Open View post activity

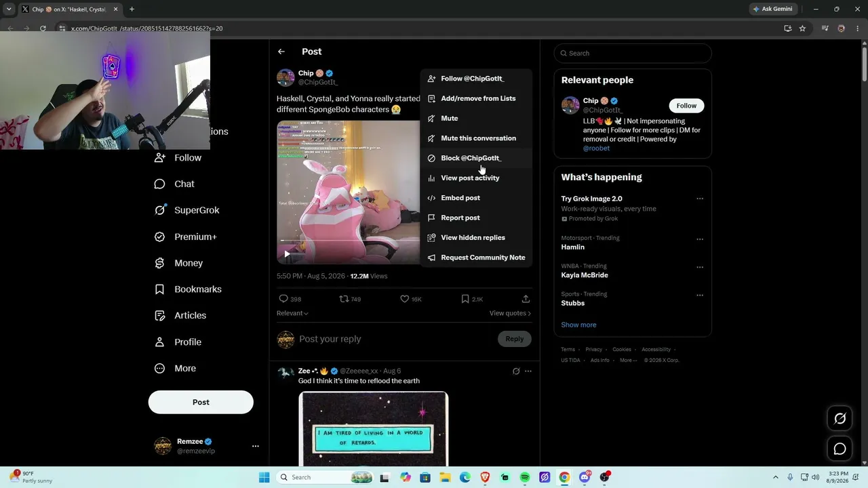pyautogui.click(x=476, y=178)
